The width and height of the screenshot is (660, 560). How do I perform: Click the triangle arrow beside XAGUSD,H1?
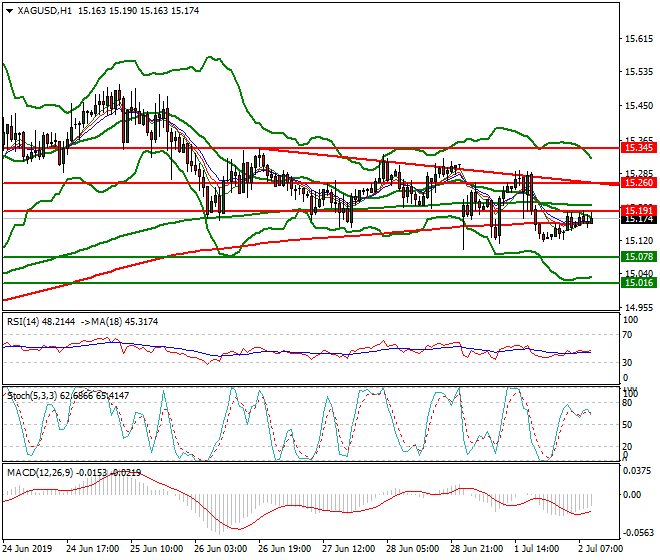[10, 11]
